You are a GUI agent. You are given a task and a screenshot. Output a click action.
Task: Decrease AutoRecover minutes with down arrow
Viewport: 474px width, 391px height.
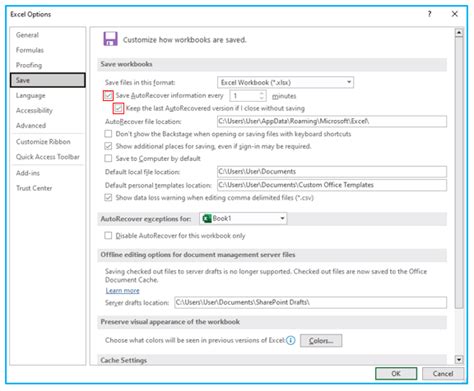262,98
